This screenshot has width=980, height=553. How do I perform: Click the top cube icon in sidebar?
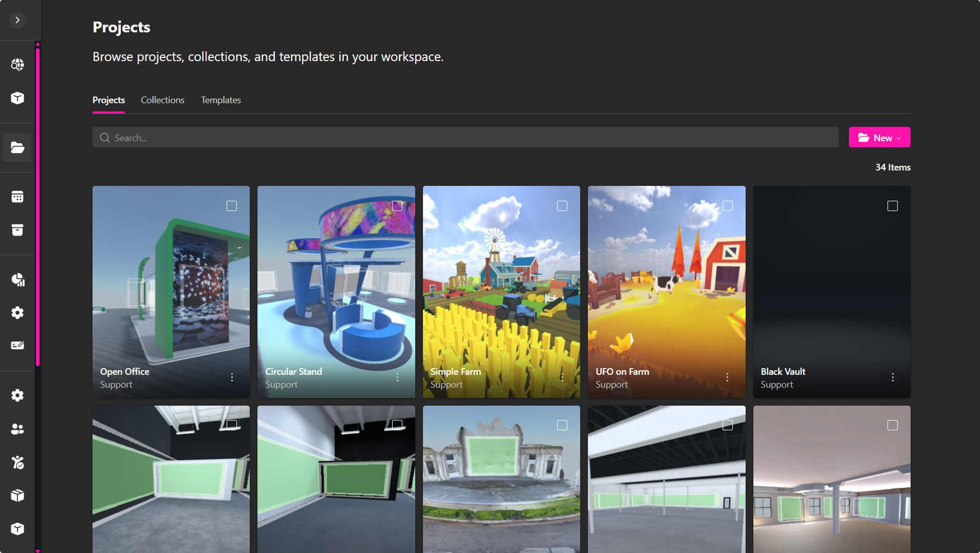point(17,98)
